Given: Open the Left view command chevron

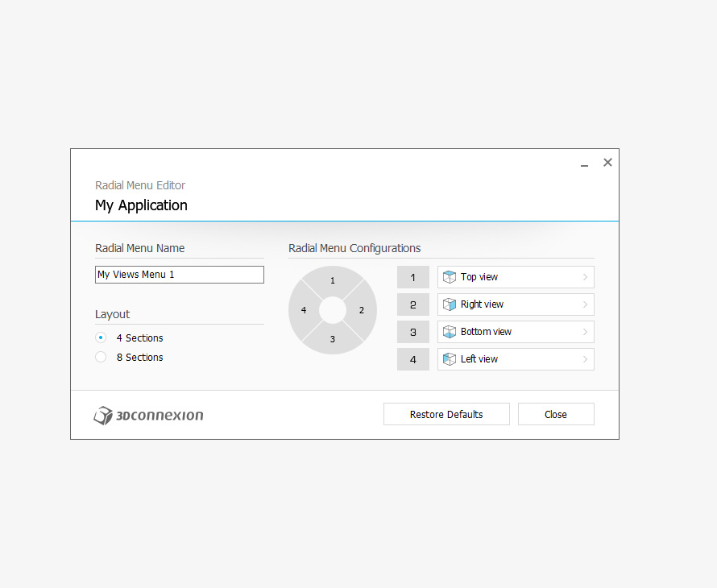Looking at the screenshot, I should [x=585, y=359].
